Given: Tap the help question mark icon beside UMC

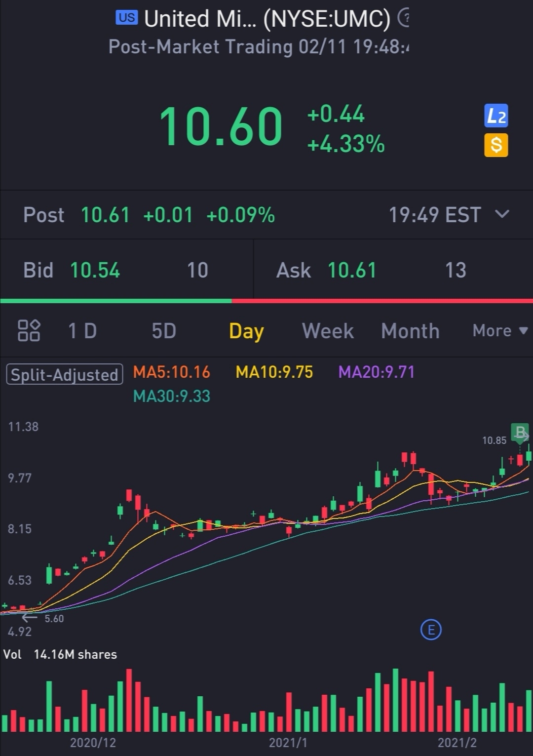Looking at the screenshot, I should pos(404,18).
